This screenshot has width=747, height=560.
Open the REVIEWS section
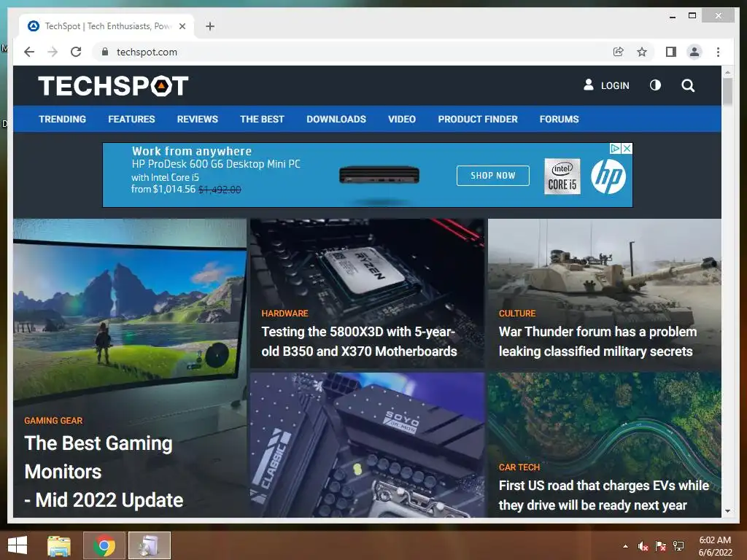tap(197, 119)
